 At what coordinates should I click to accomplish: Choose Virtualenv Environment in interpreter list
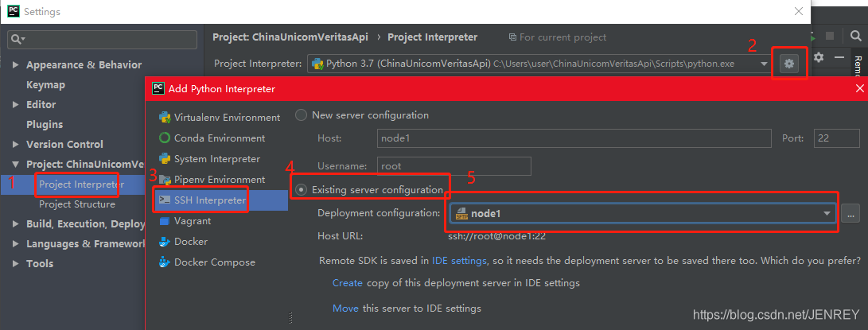(227, 118)
